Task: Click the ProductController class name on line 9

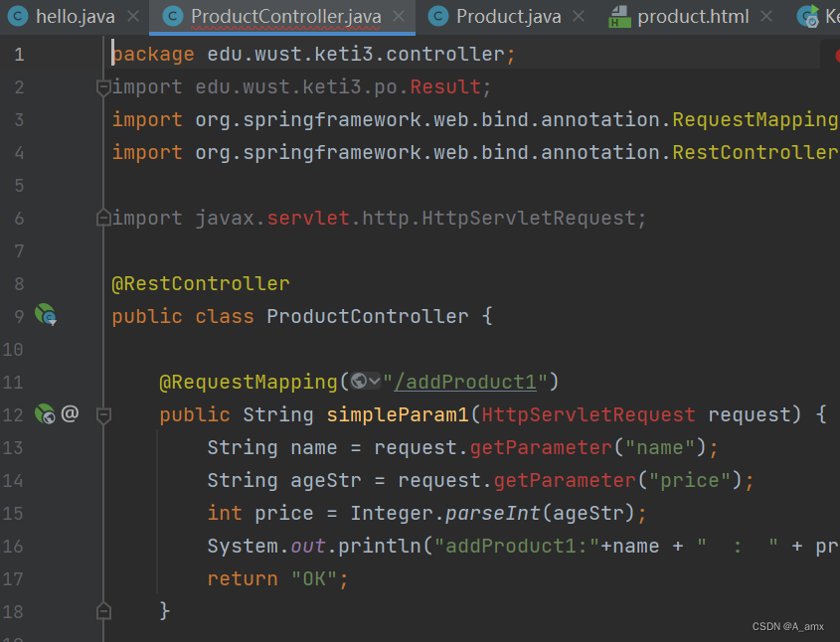Action: pos(368,316)
